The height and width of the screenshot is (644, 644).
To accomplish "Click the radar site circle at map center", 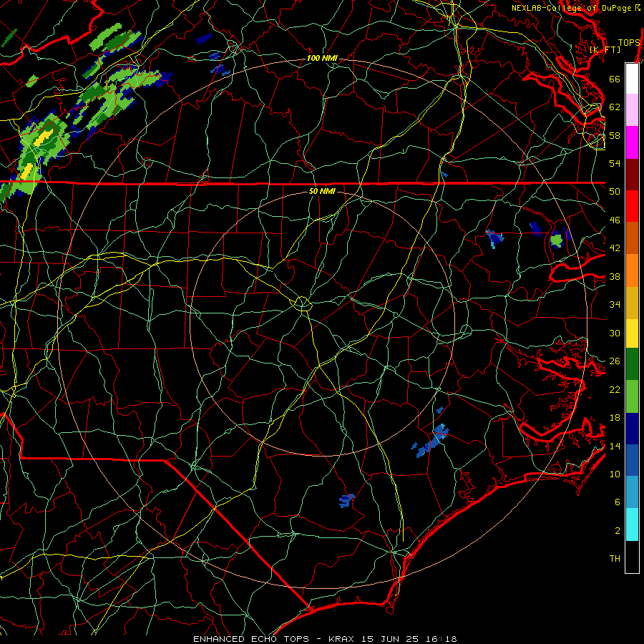I will point(302,303).
